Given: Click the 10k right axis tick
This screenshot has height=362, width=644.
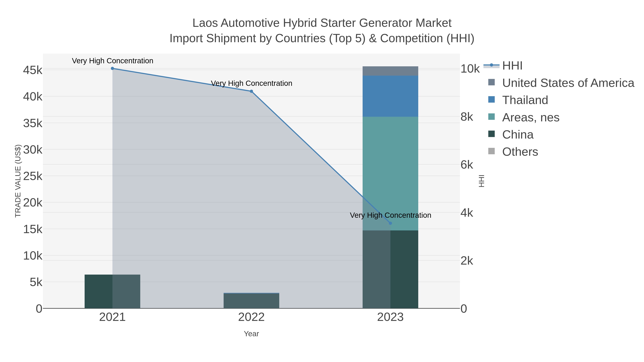Looking at the screenshot, I should pos(470,69).
